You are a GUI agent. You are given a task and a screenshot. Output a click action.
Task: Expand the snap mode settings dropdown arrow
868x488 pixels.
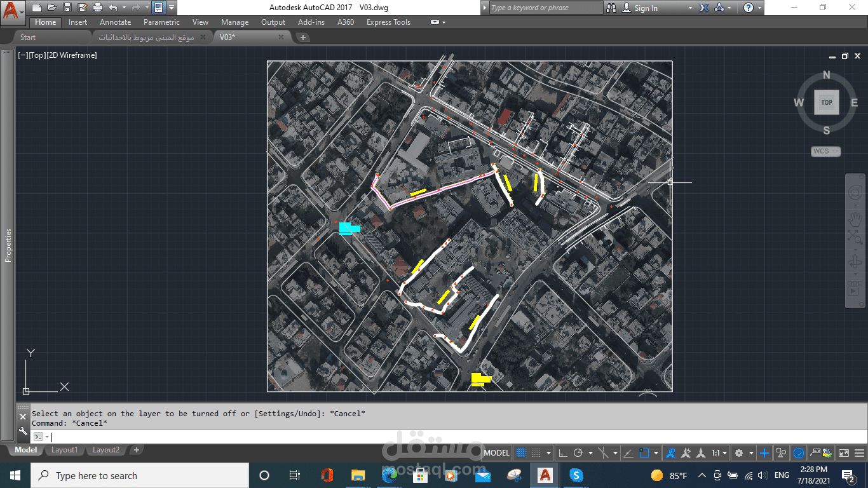548,453
